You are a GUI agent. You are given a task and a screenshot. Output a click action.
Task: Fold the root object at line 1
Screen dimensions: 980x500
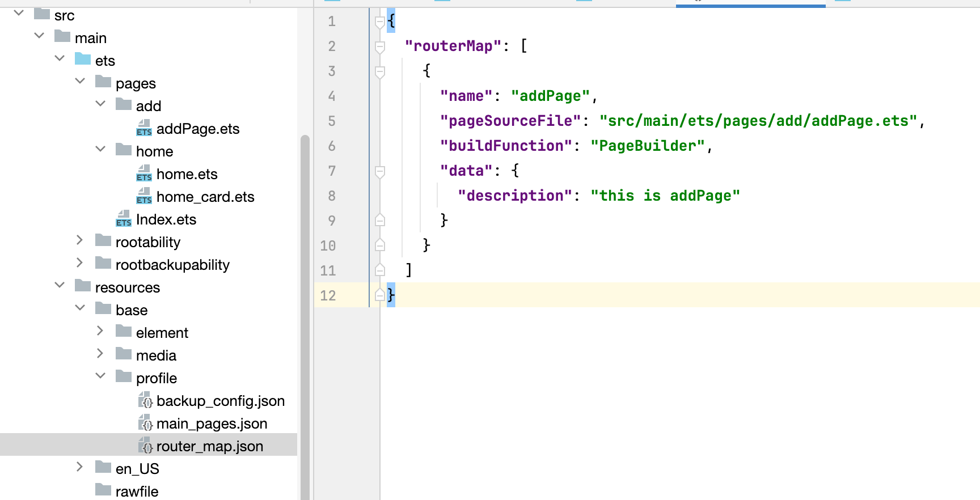(x=380, y=22)
